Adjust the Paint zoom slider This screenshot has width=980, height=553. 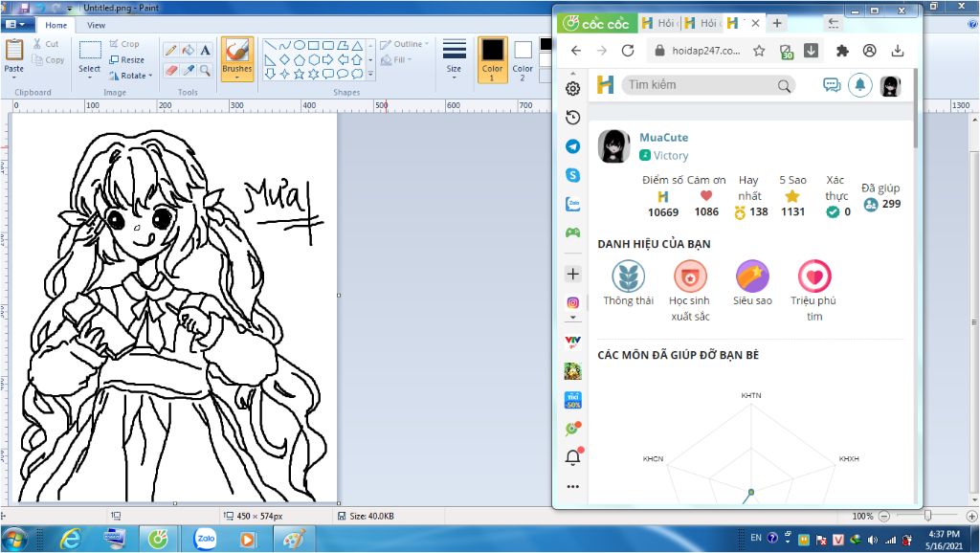coord(928,516)
